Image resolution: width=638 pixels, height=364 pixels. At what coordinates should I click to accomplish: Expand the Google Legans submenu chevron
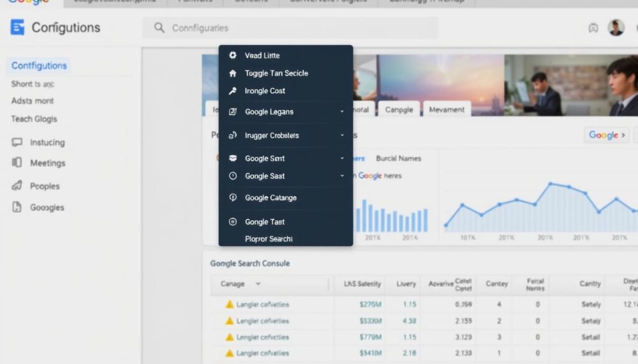click(342, 111)
